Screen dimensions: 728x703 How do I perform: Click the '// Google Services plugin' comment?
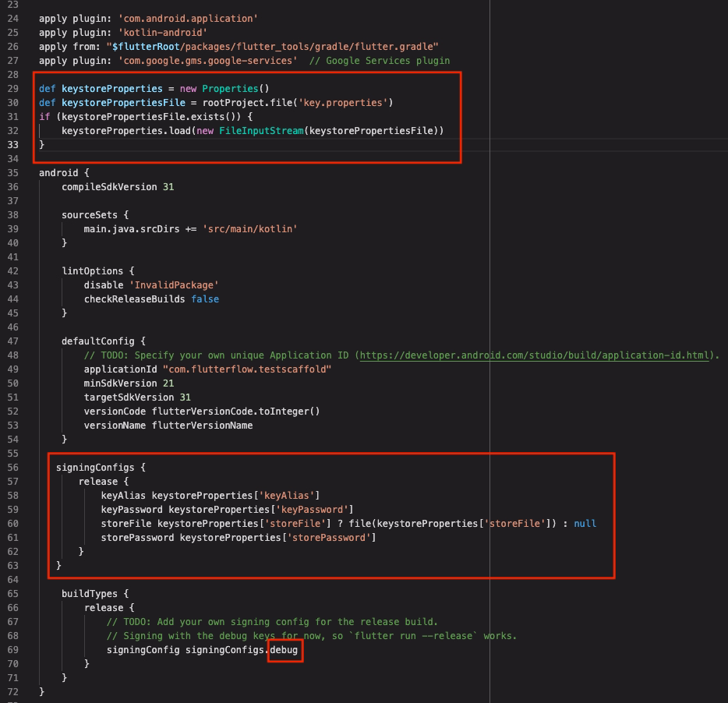380,61
